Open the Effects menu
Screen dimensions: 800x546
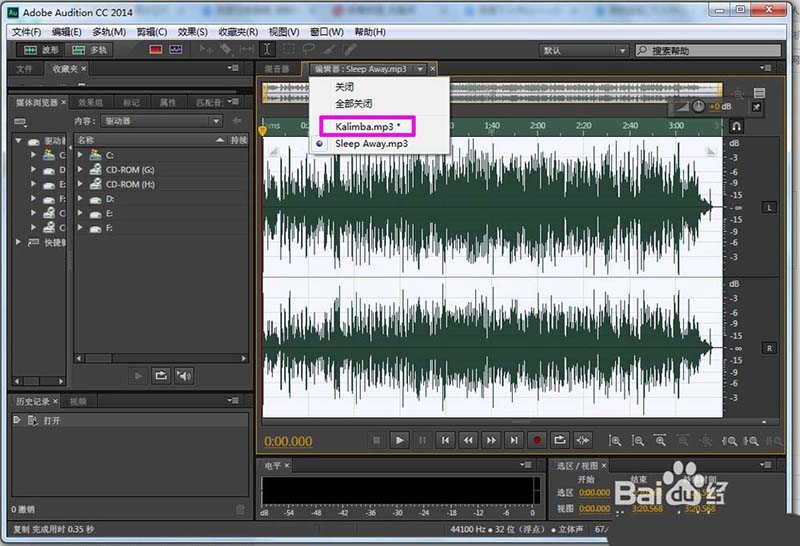[192, 32]
